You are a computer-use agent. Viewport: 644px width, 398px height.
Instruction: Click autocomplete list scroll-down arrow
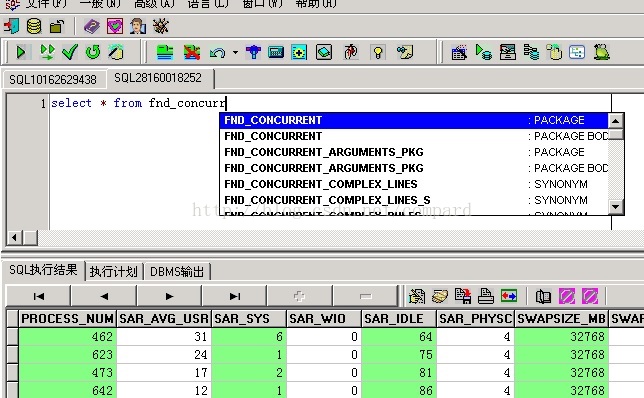(616, 207)
